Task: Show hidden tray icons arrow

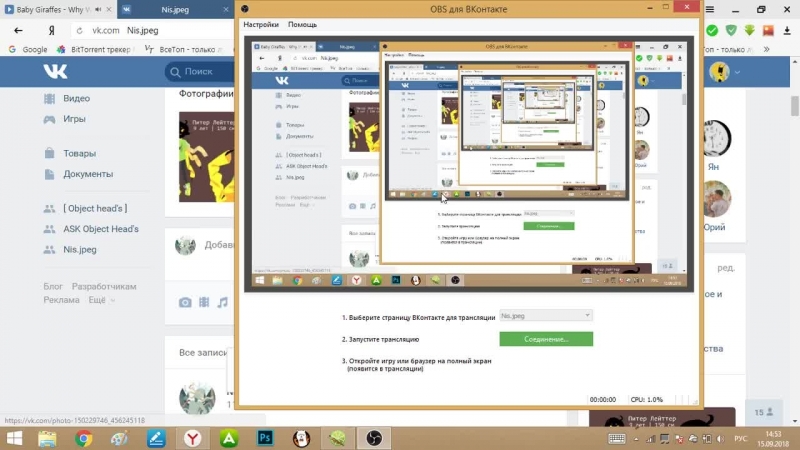Action: pos(636,439)
